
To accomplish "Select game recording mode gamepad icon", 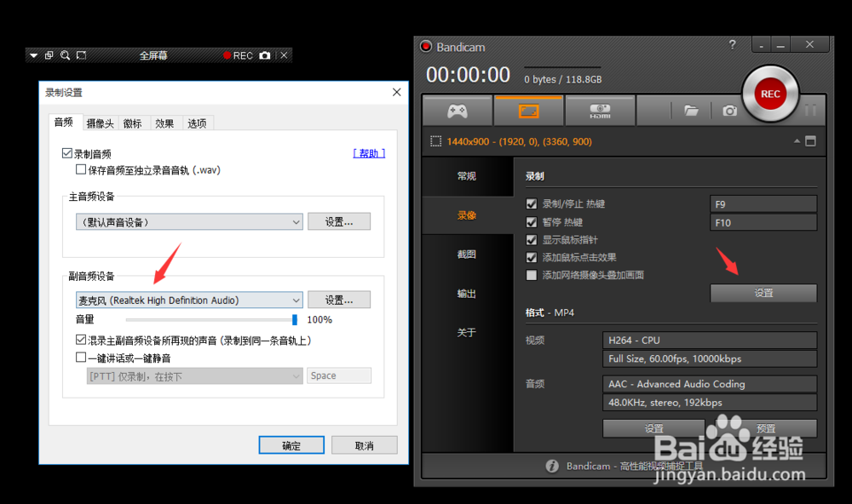I will 457,112.
